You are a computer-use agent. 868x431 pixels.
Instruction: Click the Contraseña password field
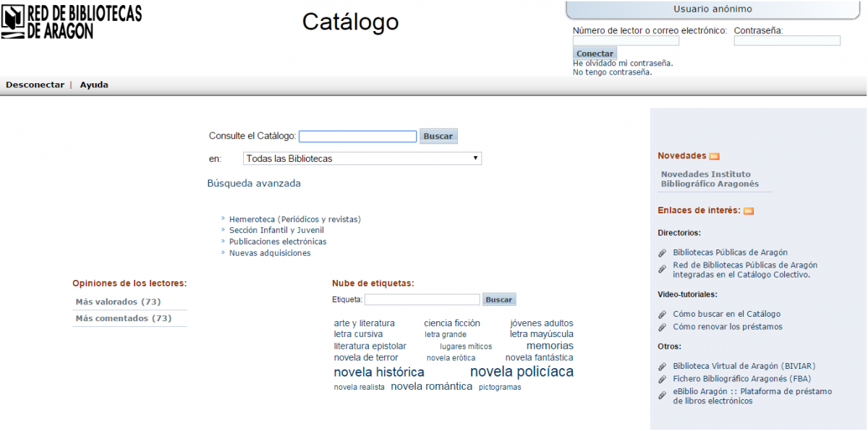(787, 40)
